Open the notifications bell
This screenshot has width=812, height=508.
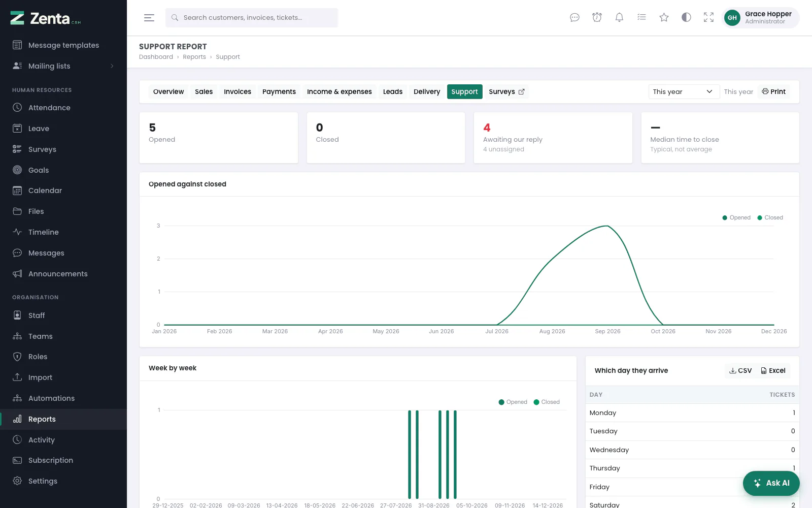coord(619,18)
